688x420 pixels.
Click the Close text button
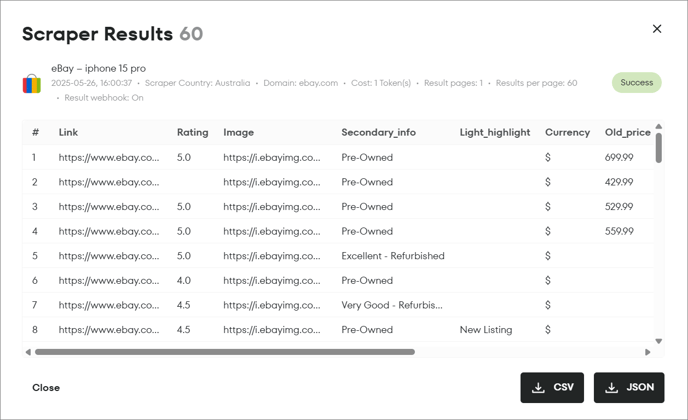click(46, 388)
